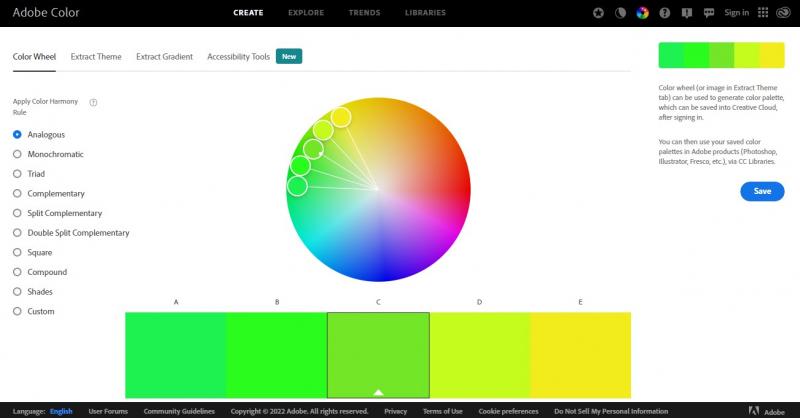This screenshot has height=418, width=800.
Task: Switch to the Color Wheel tab
Action: (34, 57)
